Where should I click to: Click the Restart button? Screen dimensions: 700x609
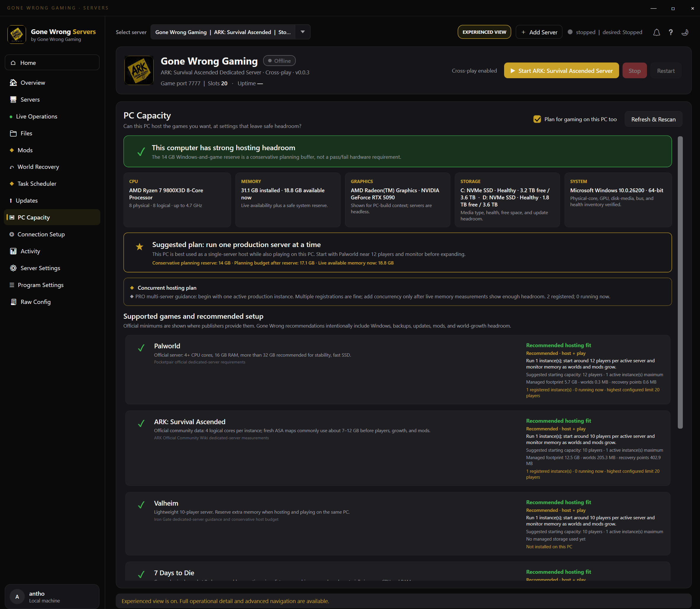pos(666,71)
